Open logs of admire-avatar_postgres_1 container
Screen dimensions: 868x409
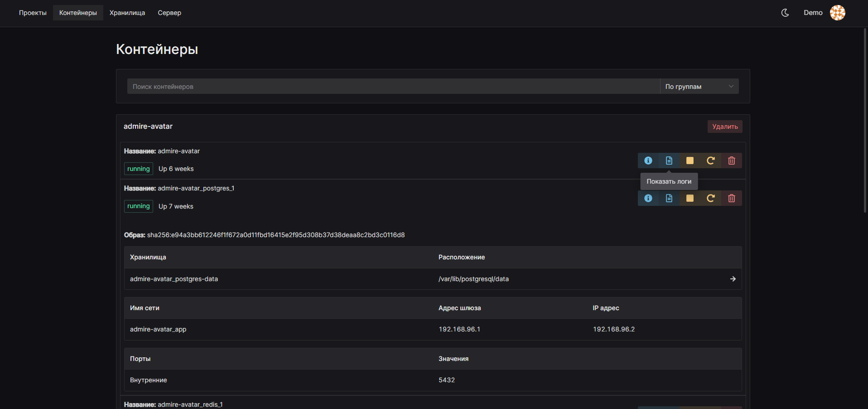(x=669, y=198)
